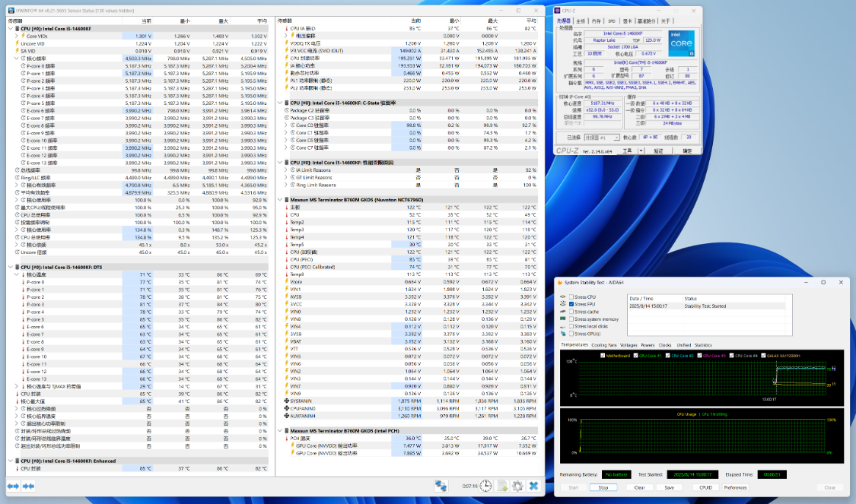
Task: Open HWiNFO sensor settings gear icon
Action: 517,486
